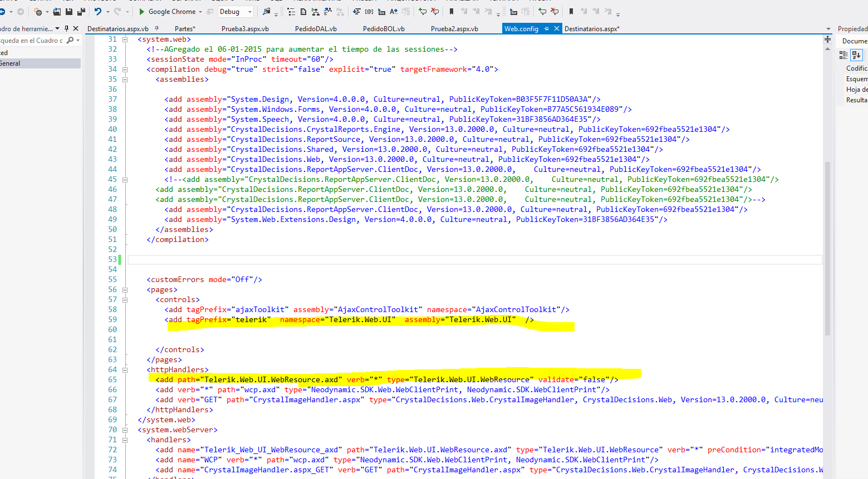Image resolution: width=868 pixels, height=479 pixels.
Task: Save all files with multi-disk icon
Action: [x=81, y=12]
